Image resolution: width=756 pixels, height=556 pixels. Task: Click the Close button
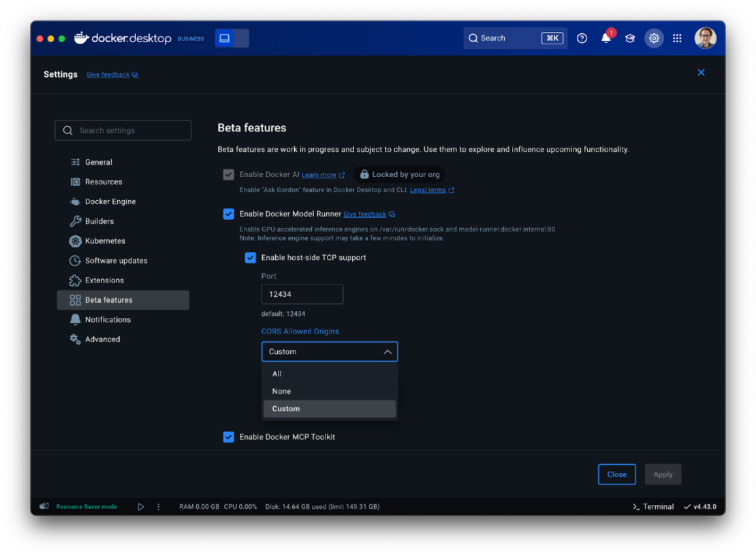616,474
